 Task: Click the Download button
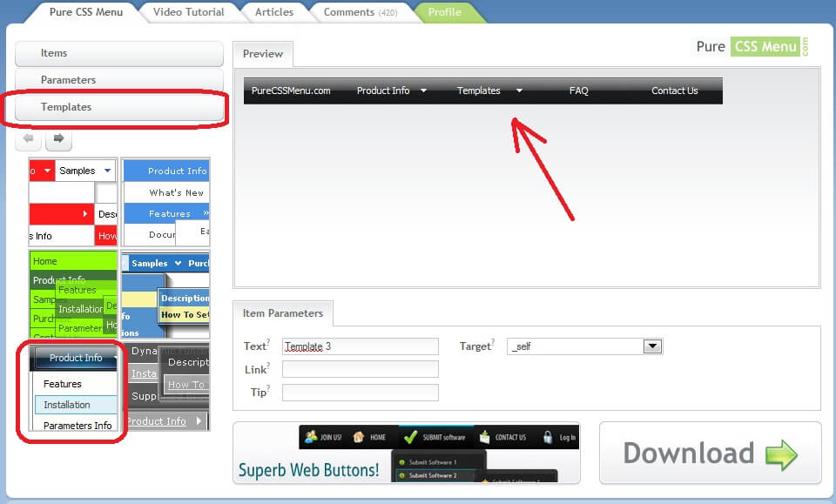coord(711,453)
